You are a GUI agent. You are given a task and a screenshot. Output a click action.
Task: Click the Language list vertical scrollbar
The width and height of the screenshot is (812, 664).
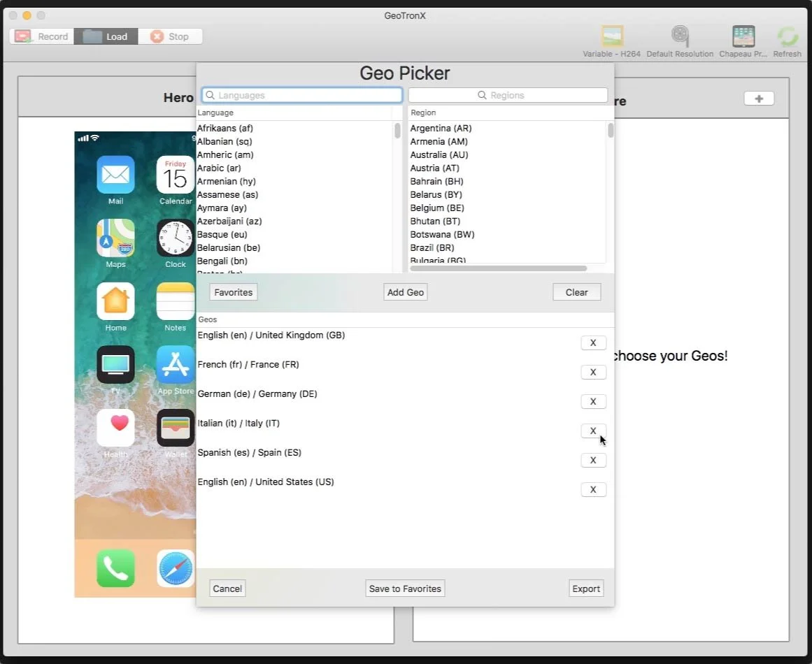click(x=397, y=131)
